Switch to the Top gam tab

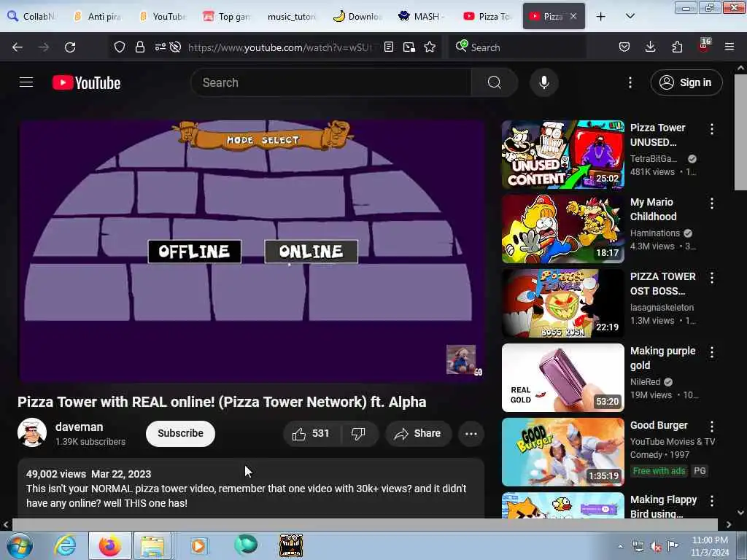(x=227, y=17)
